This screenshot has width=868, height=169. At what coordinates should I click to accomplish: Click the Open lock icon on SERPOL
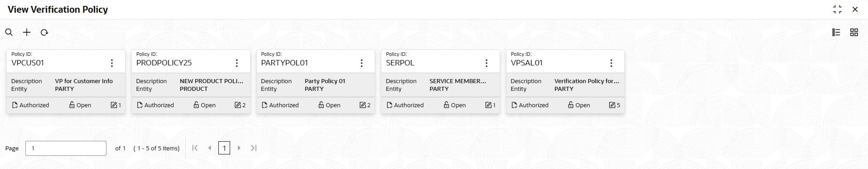[446, 105]
